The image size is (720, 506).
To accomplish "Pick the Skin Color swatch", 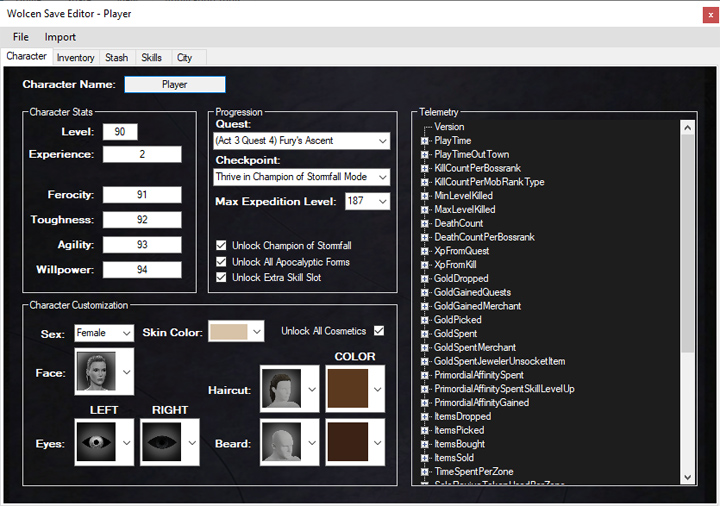I will [x=228, y=332].
